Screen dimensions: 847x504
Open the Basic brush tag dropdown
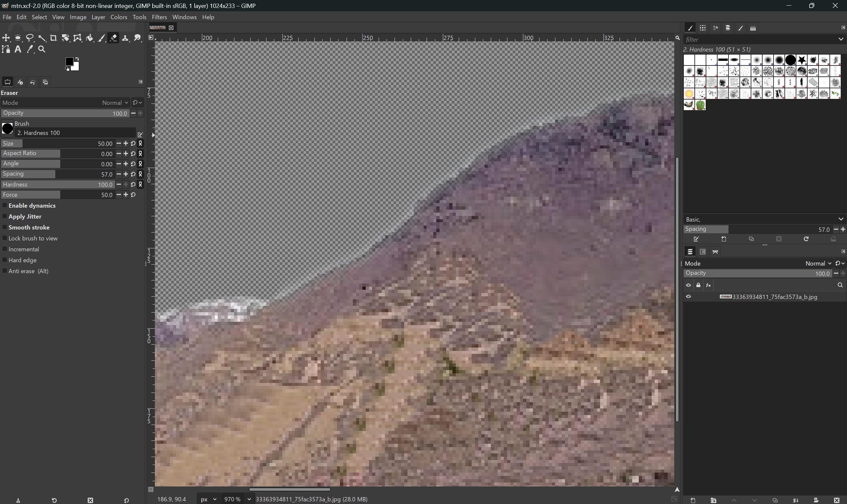[x=841, y=219]
